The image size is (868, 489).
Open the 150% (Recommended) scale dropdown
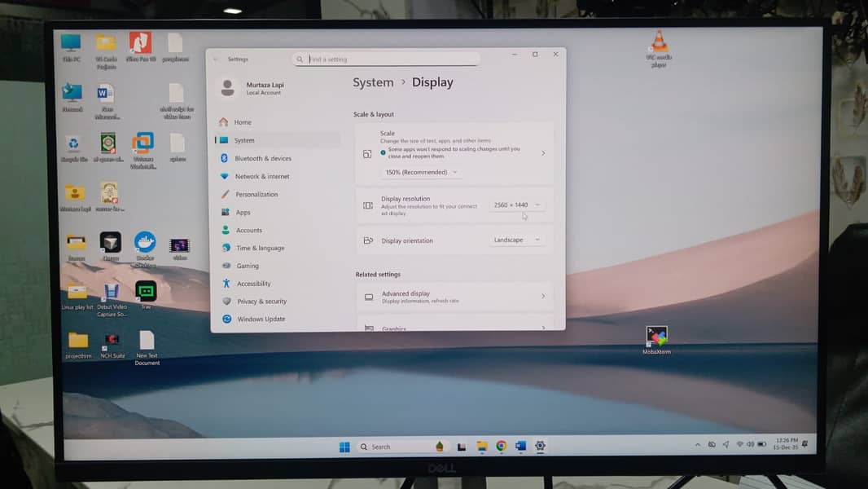[420, 172]
